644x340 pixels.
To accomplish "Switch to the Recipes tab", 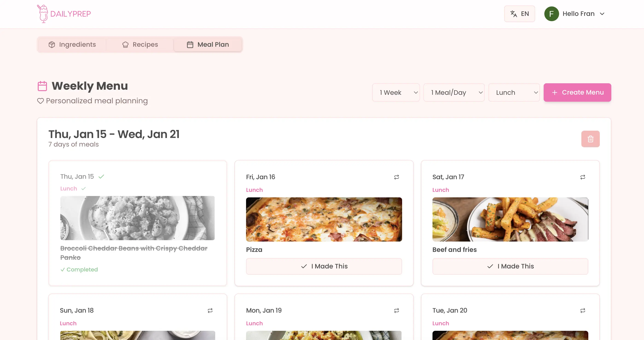I will point(140,44).
